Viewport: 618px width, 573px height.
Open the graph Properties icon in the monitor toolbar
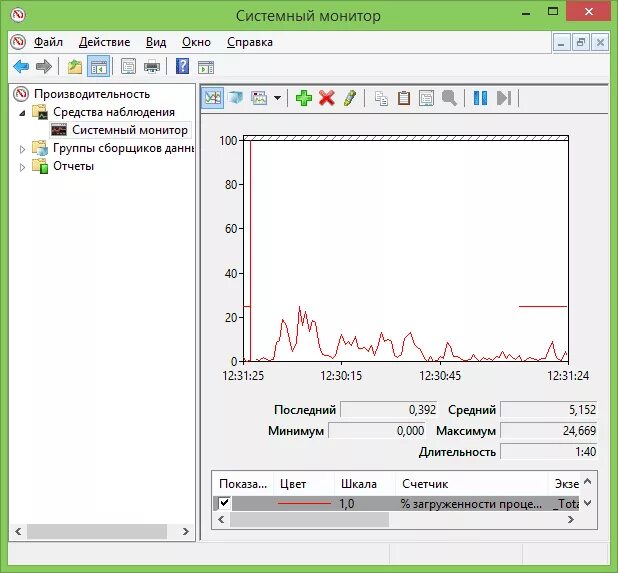(426, 98)
